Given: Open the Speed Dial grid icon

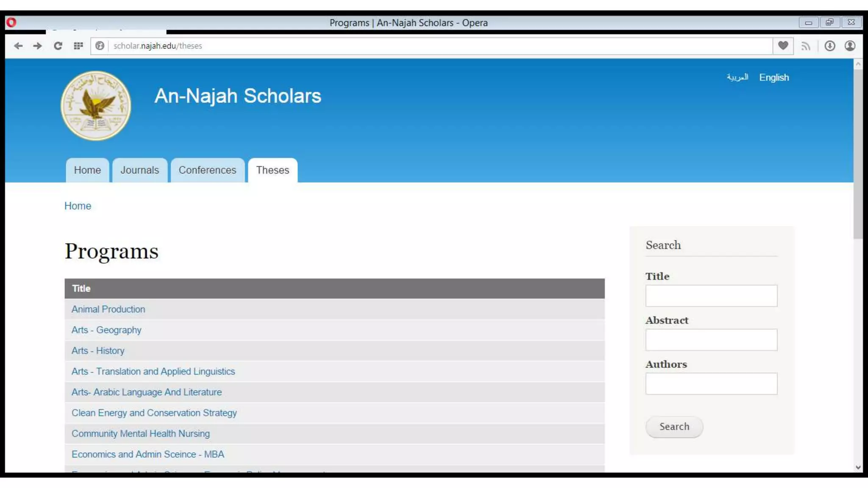Looking at the screenshot, I should 78,46.
